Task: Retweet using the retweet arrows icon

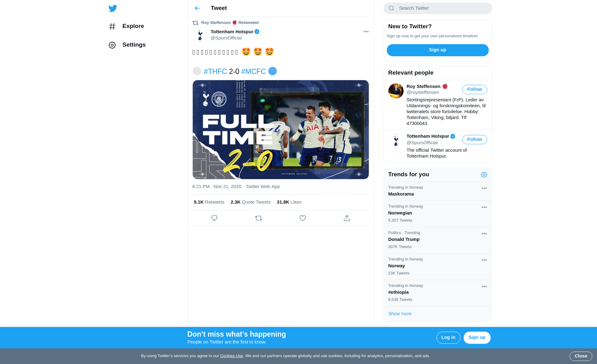Action: click(x=258, y=218)
